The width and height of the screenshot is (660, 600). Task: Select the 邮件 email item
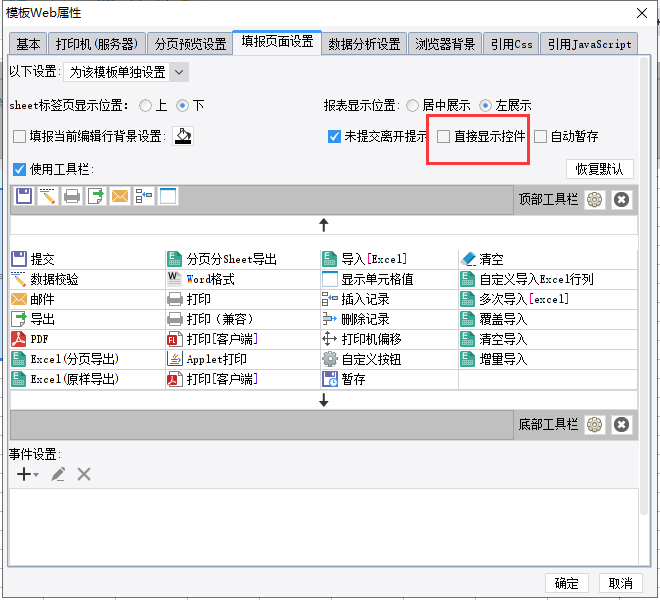coord(87,299)
